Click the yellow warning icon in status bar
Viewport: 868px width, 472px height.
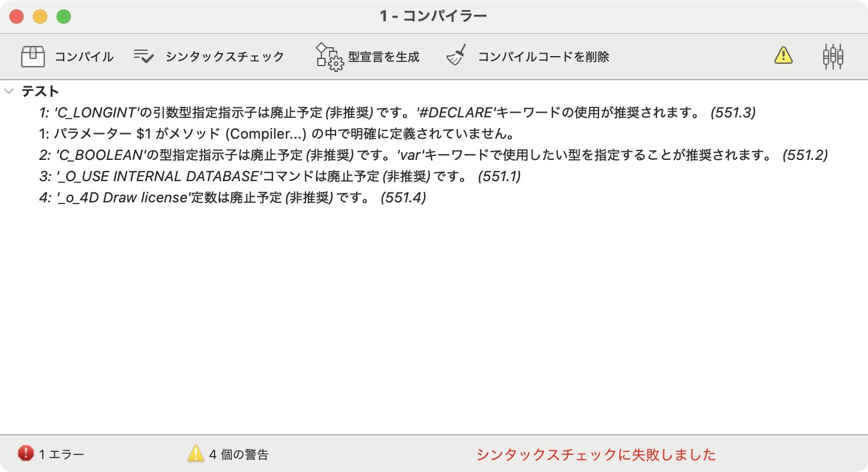[196, 454]
